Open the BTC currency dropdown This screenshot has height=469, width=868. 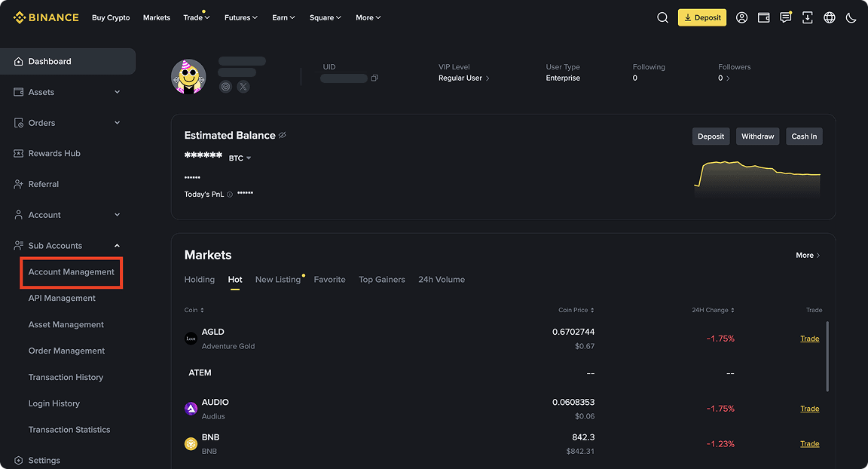coord(241,158)
